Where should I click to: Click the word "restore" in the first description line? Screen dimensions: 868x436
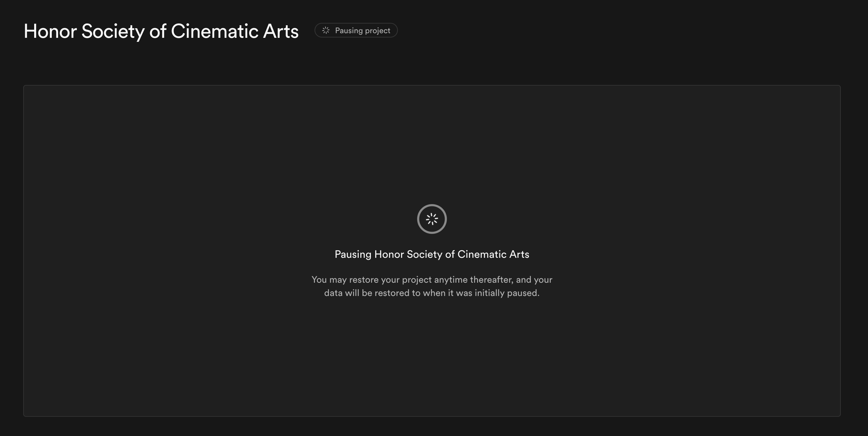point(364,280)
